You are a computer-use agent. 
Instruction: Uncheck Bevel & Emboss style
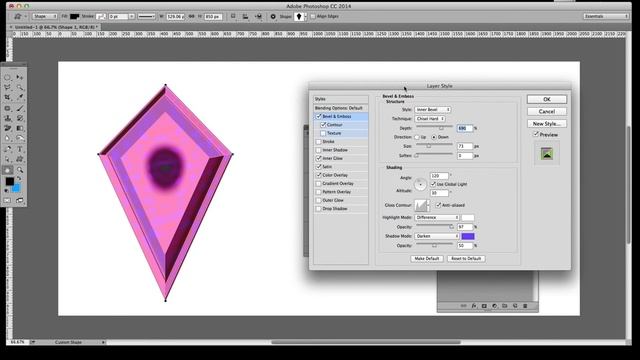coord(318,116)
